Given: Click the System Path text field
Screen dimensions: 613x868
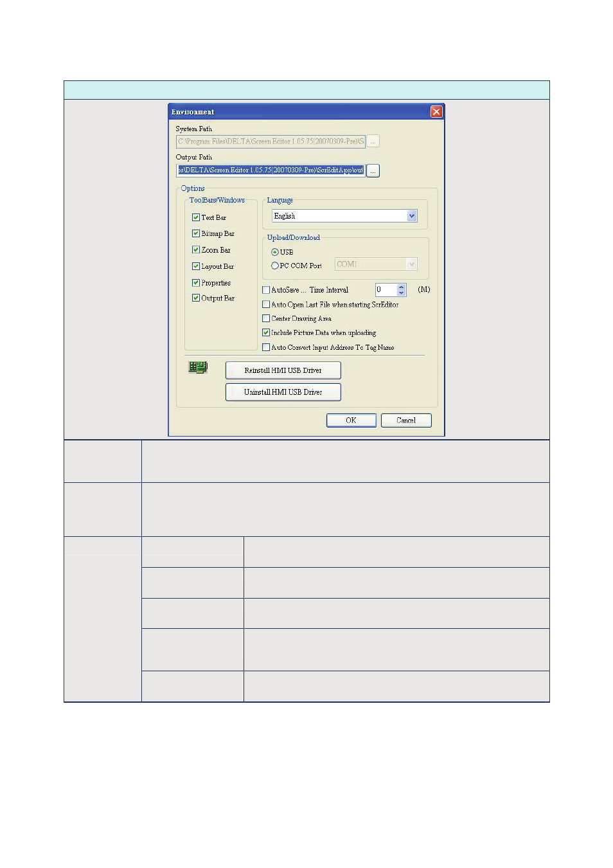Looking at the screenshot, I should pos(271,141).
